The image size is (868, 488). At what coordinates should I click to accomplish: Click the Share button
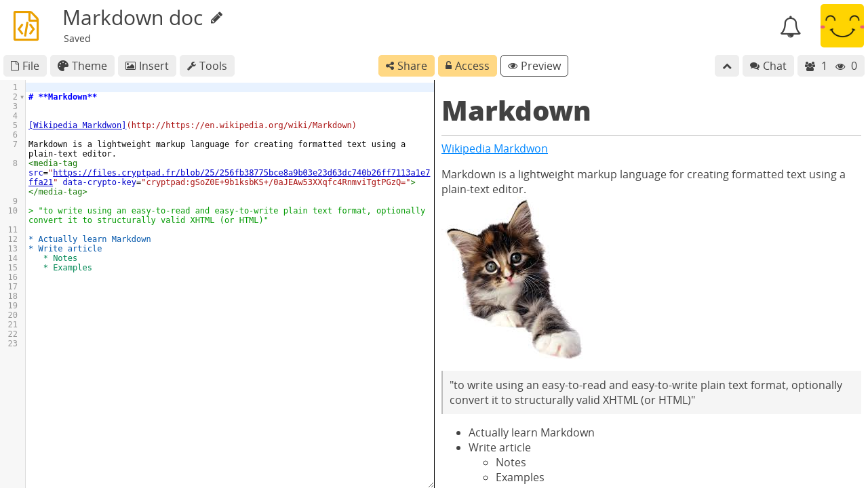406,66
